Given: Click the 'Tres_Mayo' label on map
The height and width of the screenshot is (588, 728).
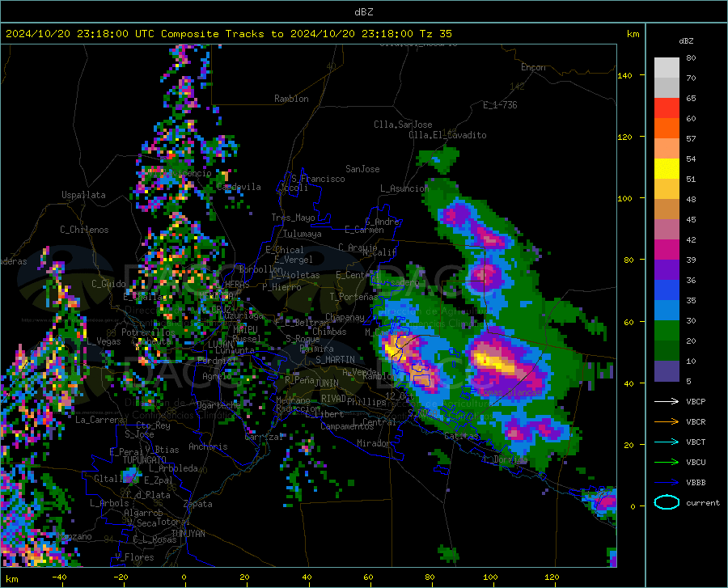Looking at the screenshot, I should [x=293, y=218].
